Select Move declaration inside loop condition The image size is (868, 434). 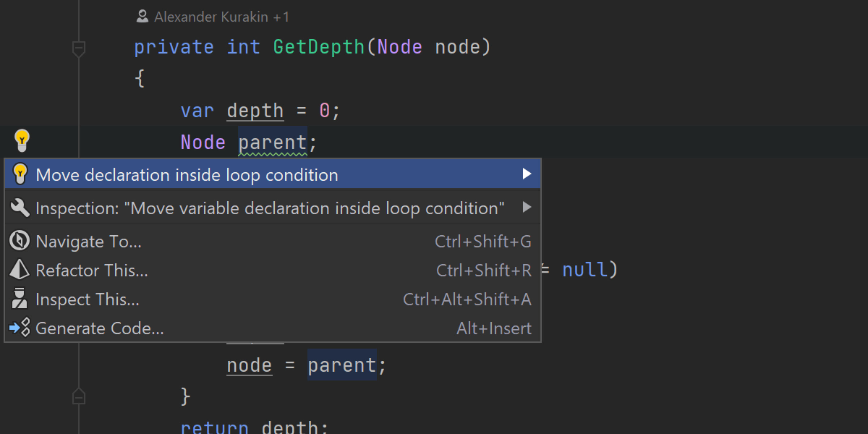pos(187,175)
